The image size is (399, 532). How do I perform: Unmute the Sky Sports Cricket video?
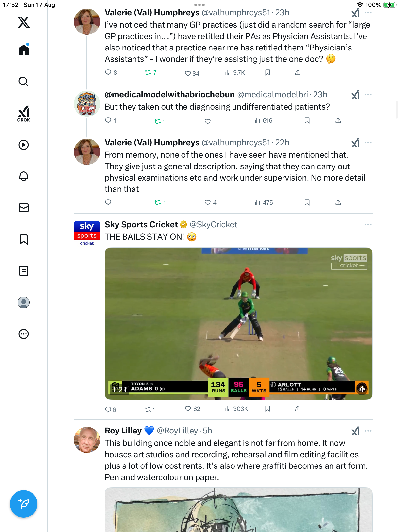[362, 389]
